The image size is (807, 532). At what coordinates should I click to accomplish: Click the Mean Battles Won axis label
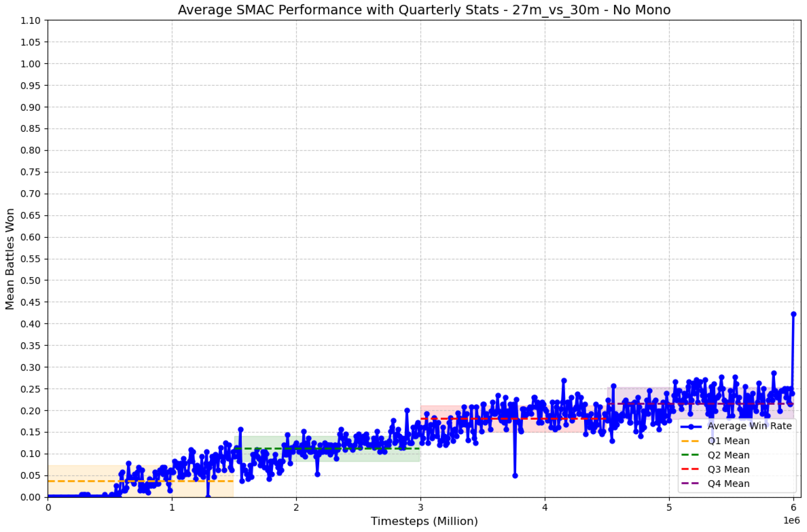point(10,259)
